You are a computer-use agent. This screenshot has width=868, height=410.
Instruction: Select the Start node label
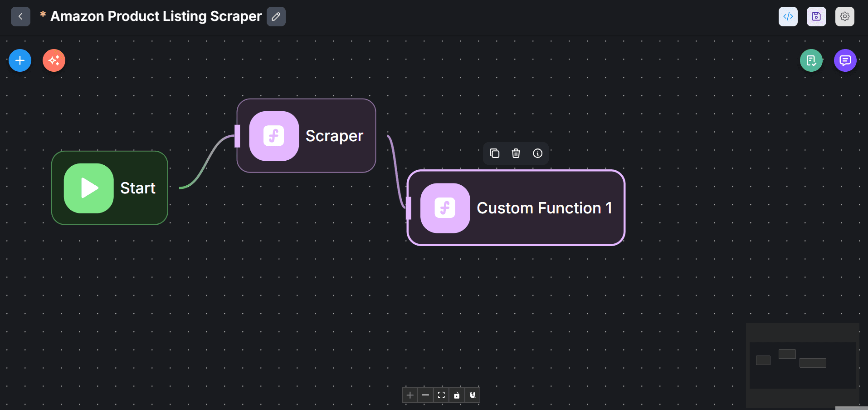click(x=138, y=188)
